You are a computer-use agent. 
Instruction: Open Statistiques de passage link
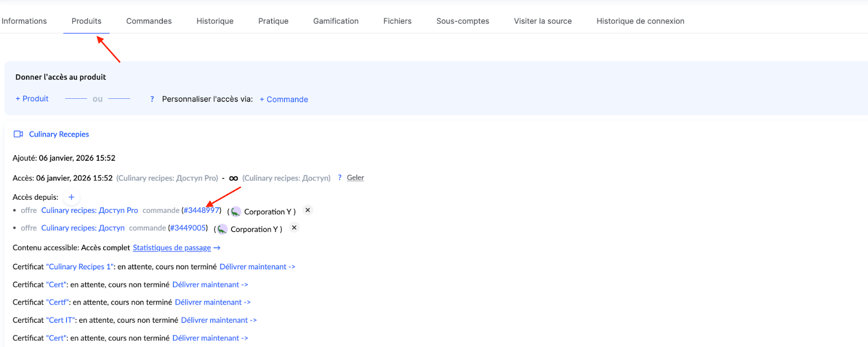172,248
